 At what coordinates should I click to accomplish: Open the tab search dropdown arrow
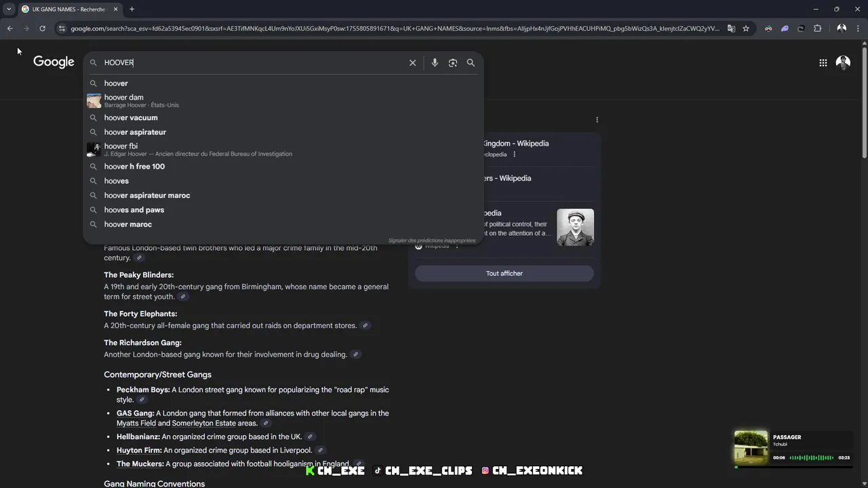click(x=9, y=9)
